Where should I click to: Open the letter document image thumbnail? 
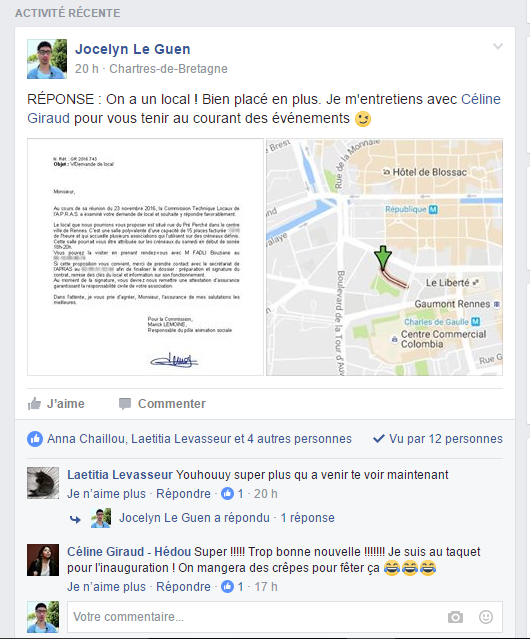pos(145,257)
